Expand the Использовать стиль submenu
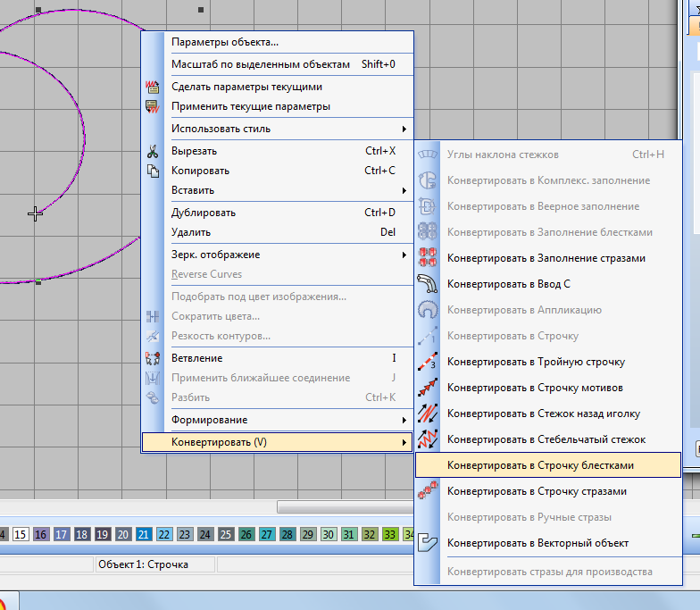The width and height of the screenshot is (700, 610). 277,129
